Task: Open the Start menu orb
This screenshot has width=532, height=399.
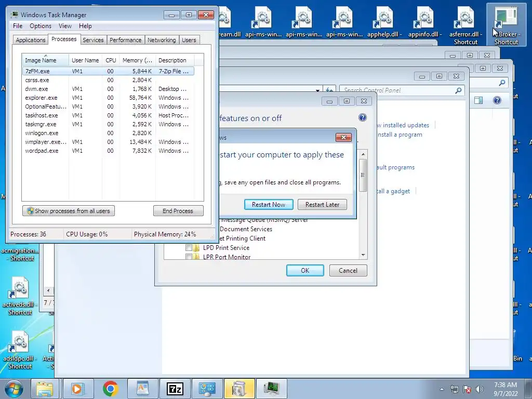Action: click(x=14, y=389)
